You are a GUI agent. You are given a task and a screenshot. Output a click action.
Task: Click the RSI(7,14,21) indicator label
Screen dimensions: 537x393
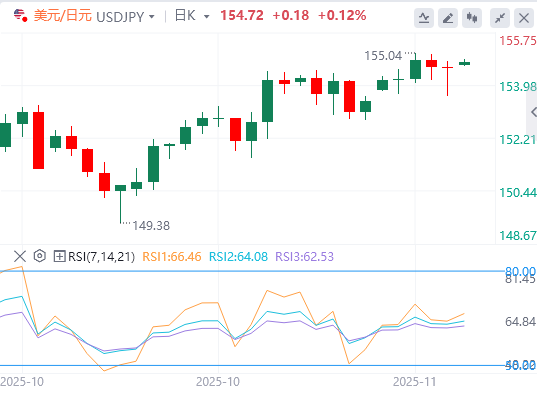101,256
